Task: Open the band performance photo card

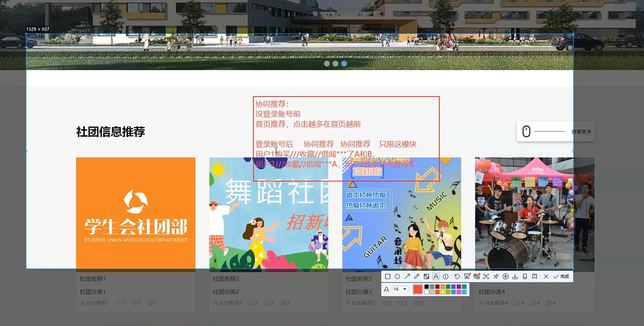Action: (535, 215)
